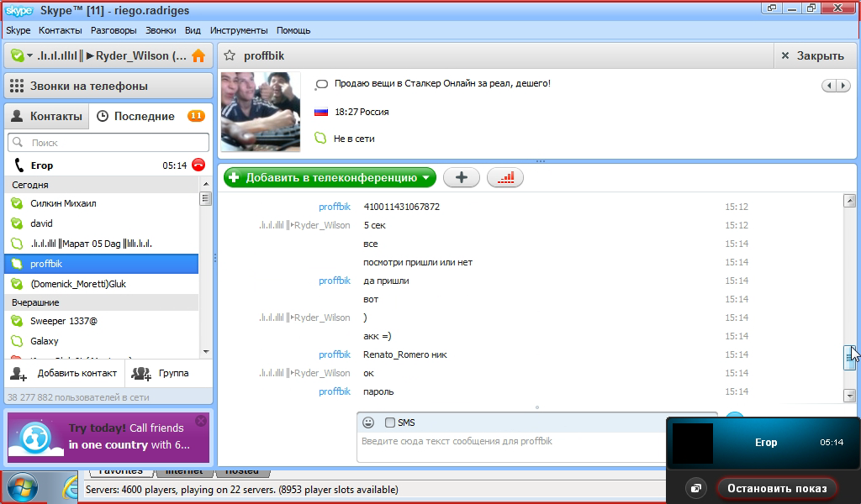Open call quality signal bars info
The image size is (861, 504).
[x=505, y=177]
